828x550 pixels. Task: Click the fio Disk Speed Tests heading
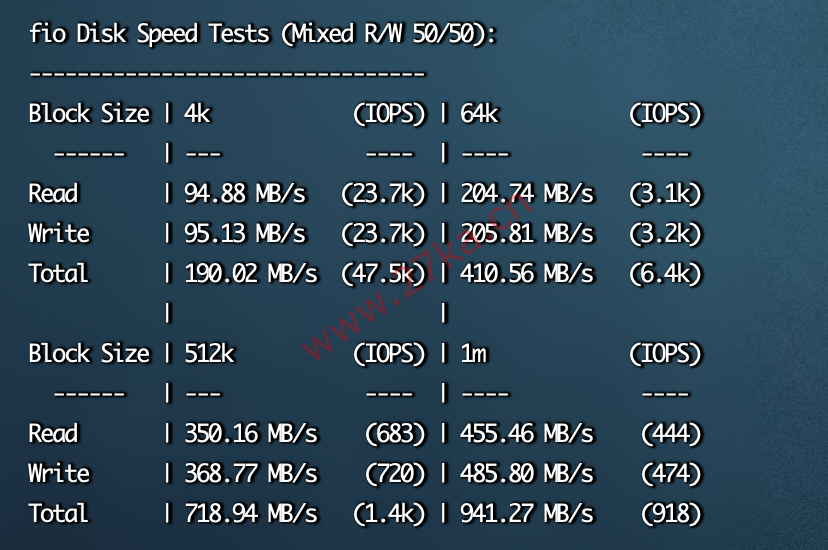pos(262,34)
